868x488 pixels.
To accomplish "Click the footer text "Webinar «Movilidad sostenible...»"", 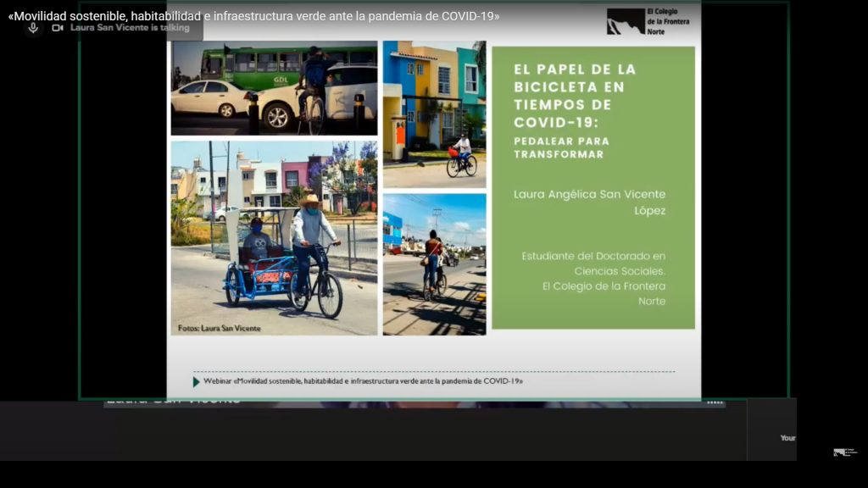I will [x=363, y=381].
